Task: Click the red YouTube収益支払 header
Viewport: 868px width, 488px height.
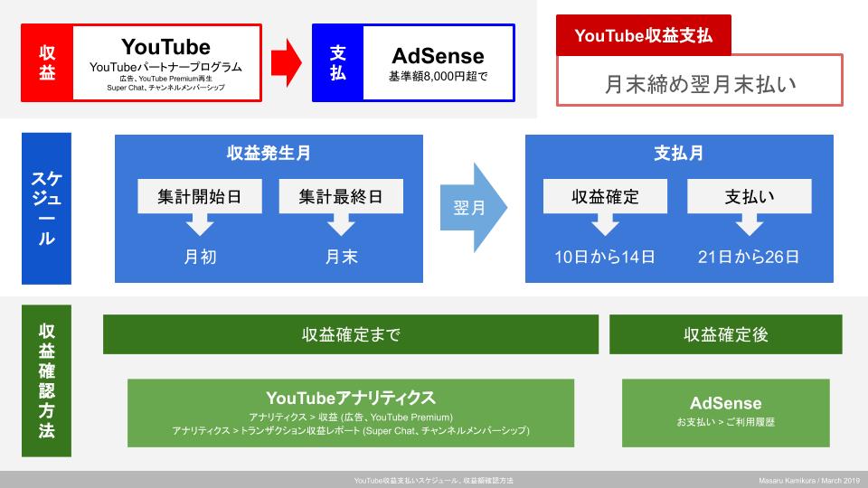Action: click(x=643, y=35)
